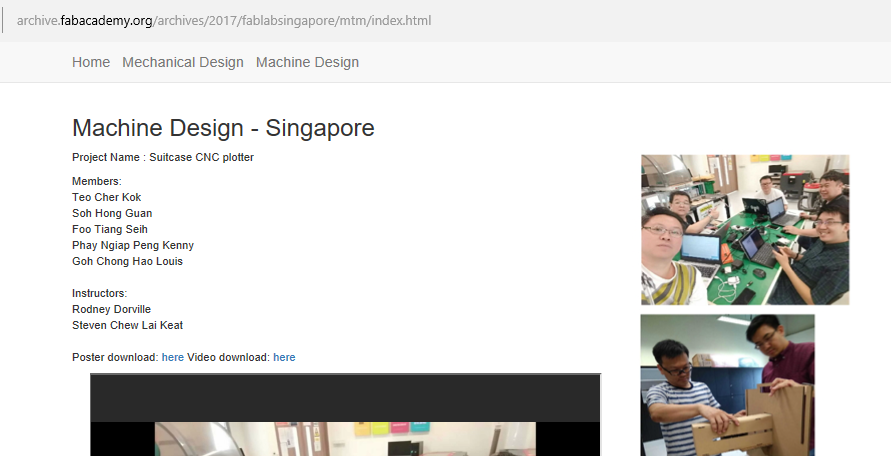
Task: Click the 'Video download:' label text
Action: tap(228, 357)
